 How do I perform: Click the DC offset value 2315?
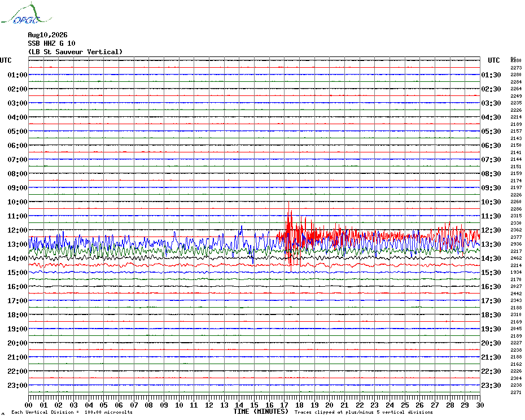[x=516, y=216]
